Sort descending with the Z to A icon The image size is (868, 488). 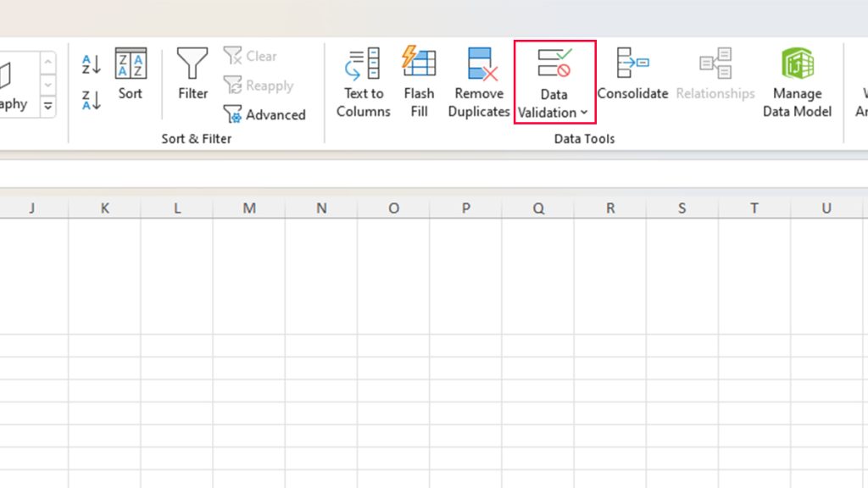click(x=92, y=100)
